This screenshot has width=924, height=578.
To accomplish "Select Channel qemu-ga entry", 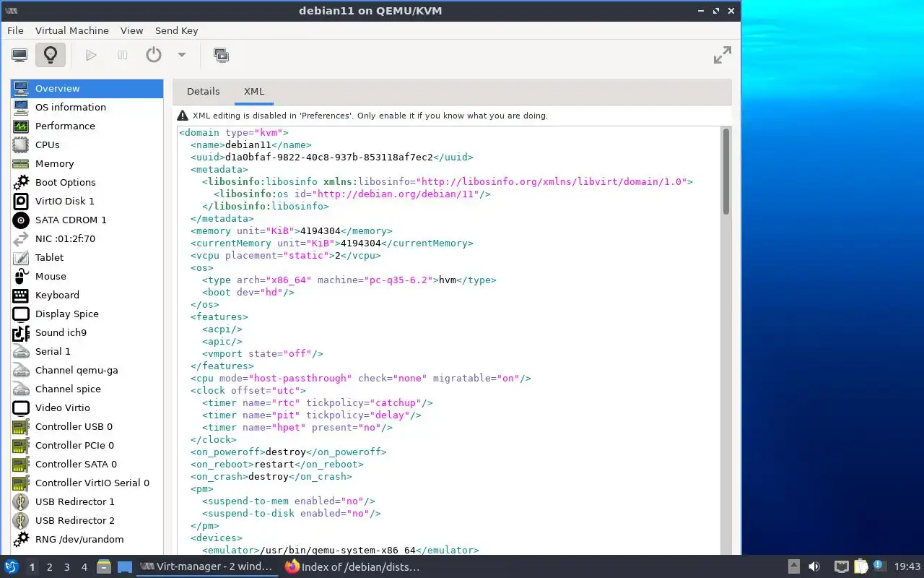I will coord(87,370).
